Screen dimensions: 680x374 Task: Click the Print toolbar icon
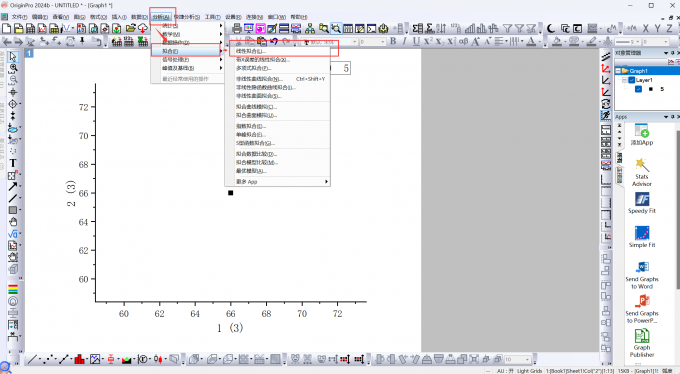pyautogui.click(x=237, y=29)
